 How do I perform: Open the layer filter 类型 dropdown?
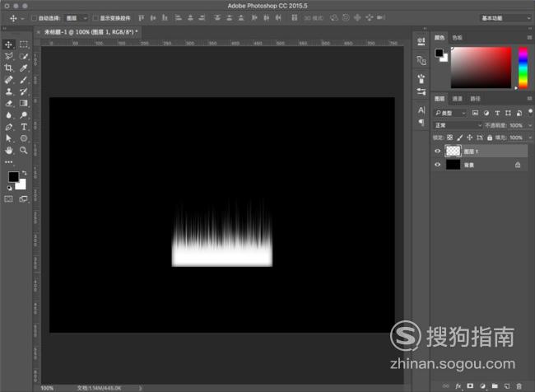pyautogui.click(x=450, y=113)
